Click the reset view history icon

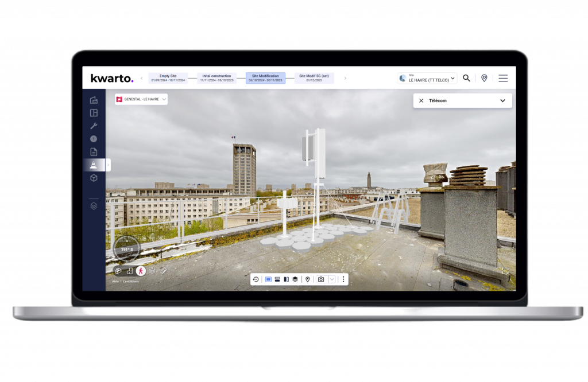tap(256, 279)
